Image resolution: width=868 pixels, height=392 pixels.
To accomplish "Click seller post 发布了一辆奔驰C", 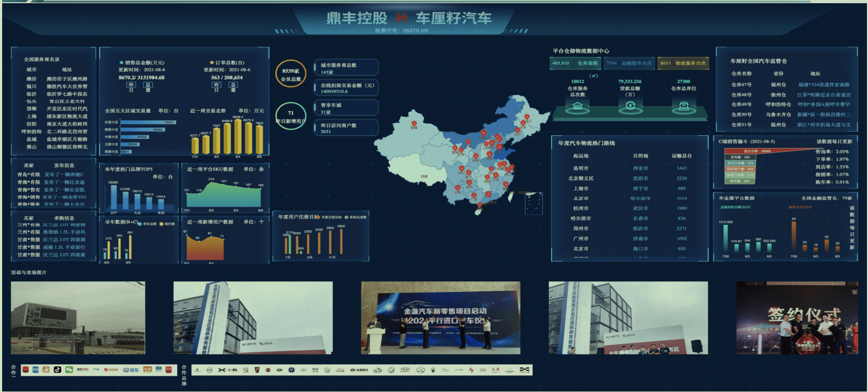I will point(64,175).
